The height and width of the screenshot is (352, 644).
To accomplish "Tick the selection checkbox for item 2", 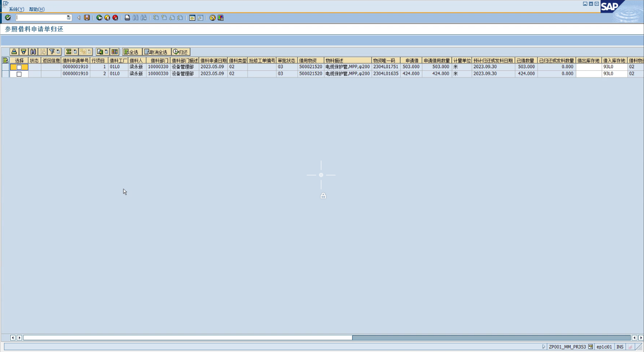I will coord(19,74).
